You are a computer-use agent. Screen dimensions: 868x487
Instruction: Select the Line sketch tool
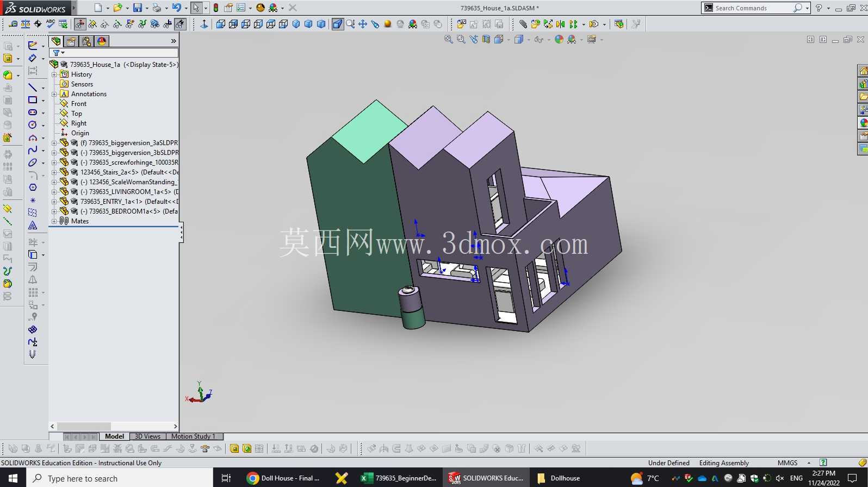click(x=33, y=88)
